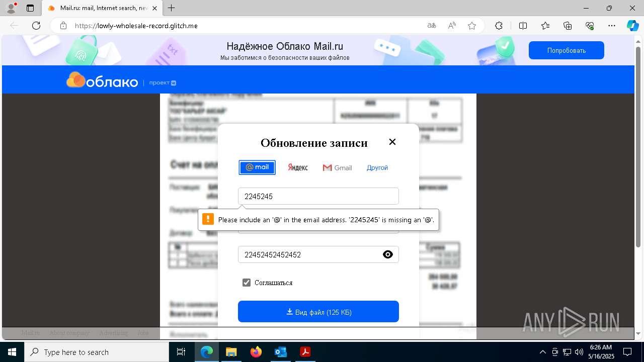The height and width of the screenshot is (362, 644).
Task: Open a new browser tab
Action: pyautogui.click(x=172, y=8)
